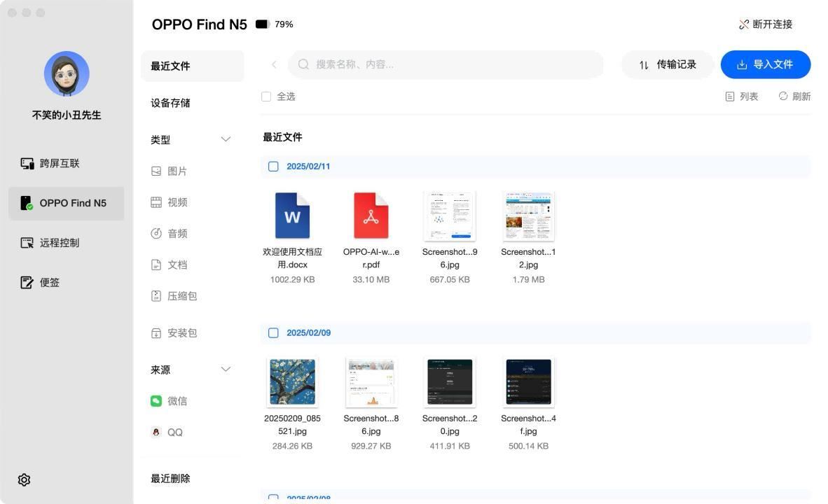Refresh the file list with 刷新
828x504 pixels.
[794, 97]
